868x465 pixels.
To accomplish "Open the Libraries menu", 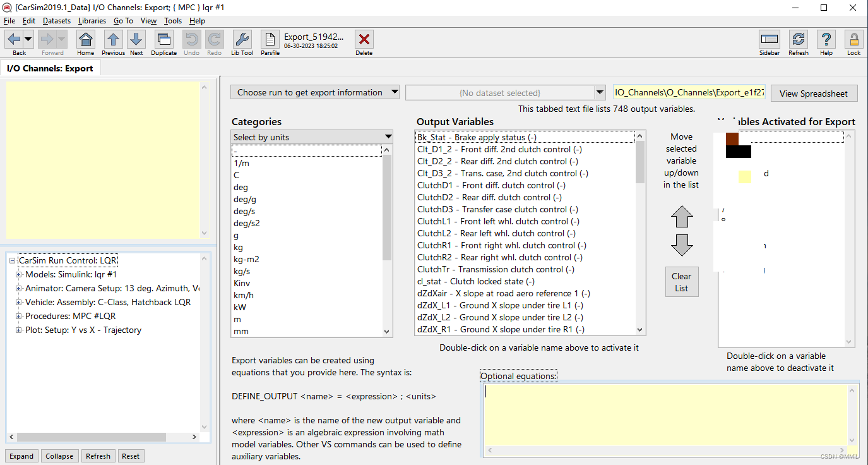I will click(x=92, y=21).
